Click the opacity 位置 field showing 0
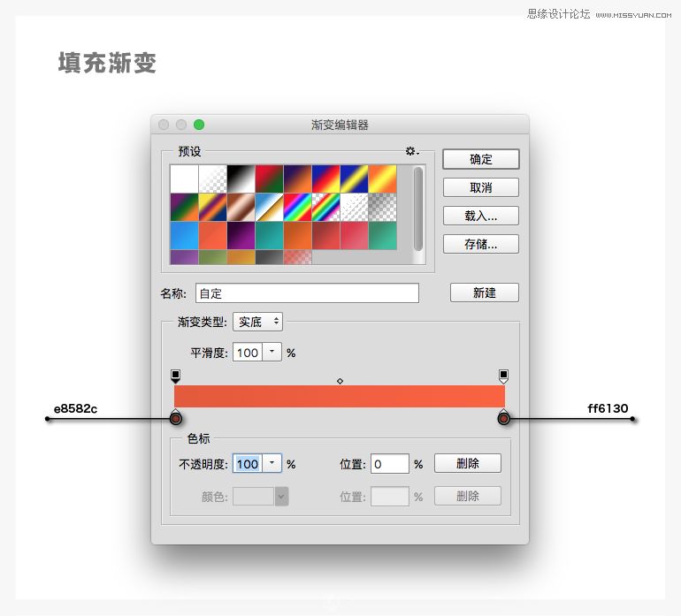681x616 pixels. tap(389, 464)
